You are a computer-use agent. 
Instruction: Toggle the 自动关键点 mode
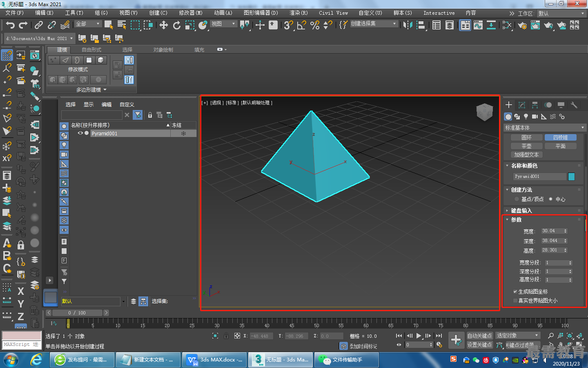(x=479, y=336)
